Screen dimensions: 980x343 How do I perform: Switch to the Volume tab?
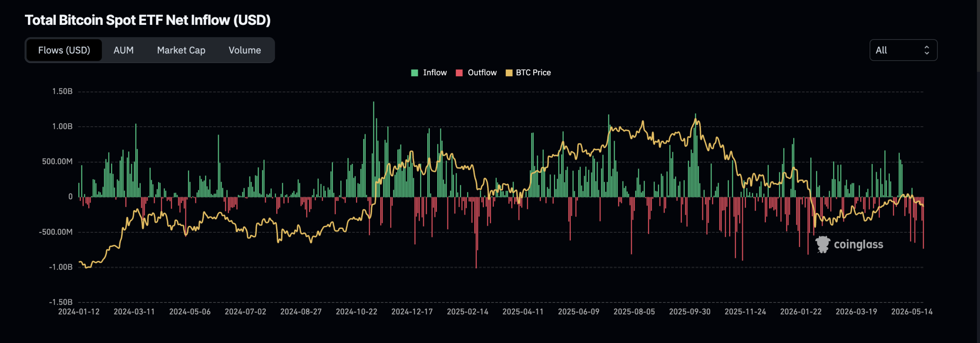(x=245, y=50)
